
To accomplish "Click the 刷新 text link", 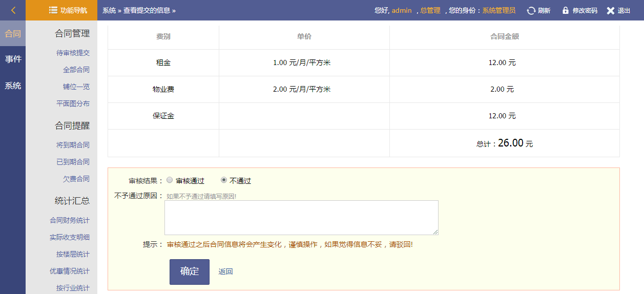I will pyautogui.click(x=544, y=10).
